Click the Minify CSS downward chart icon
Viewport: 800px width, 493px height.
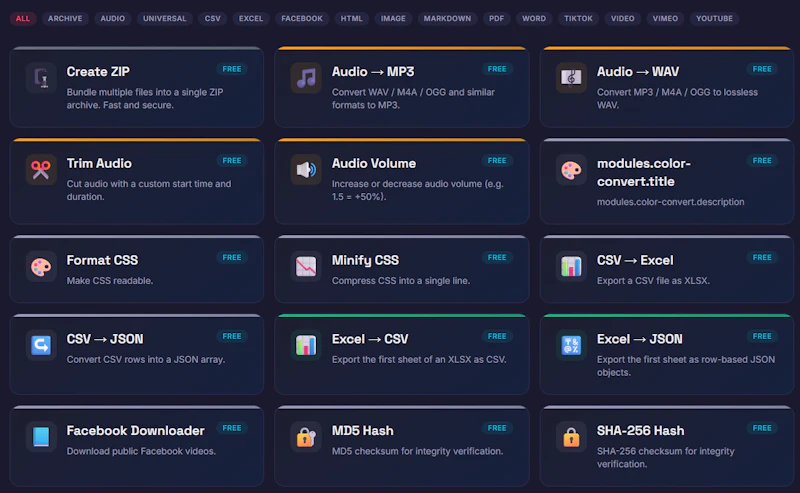click(306, 266)
